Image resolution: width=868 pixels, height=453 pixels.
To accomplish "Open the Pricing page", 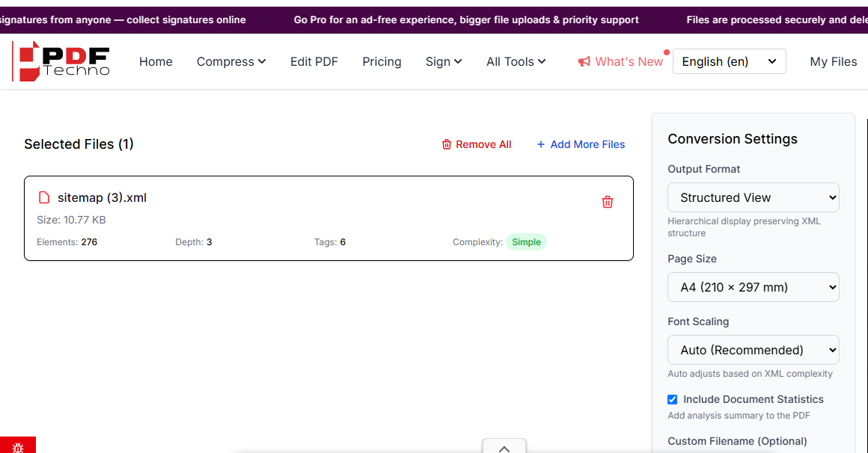I will (382, 61).
